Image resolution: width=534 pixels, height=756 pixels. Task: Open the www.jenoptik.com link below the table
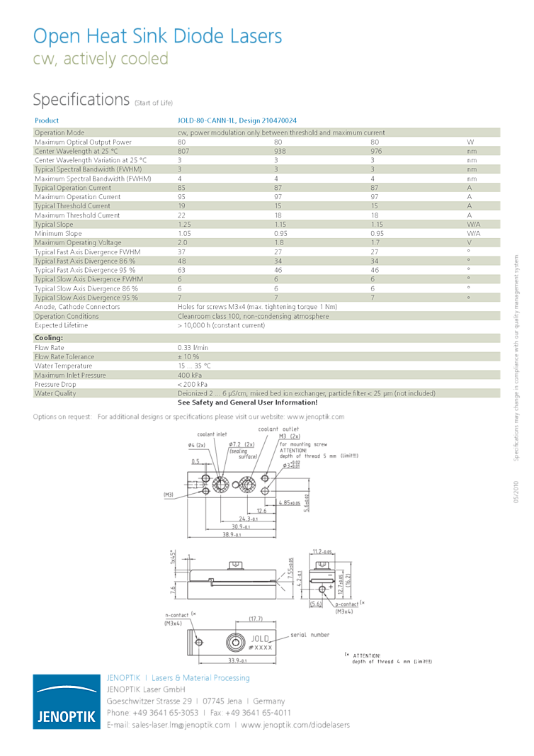tap(316, 417)
